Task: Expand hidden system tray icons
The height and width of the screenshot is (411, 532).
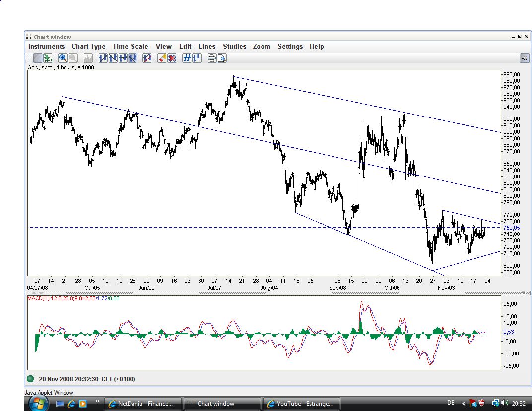Action: pos(464,403)
